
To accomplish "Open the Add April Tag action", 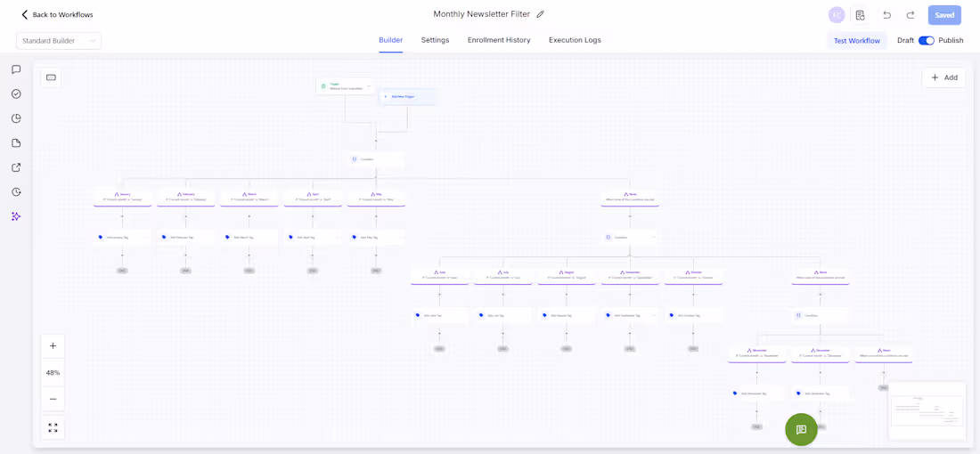I will pyautogui.click(x=313, y=238).
